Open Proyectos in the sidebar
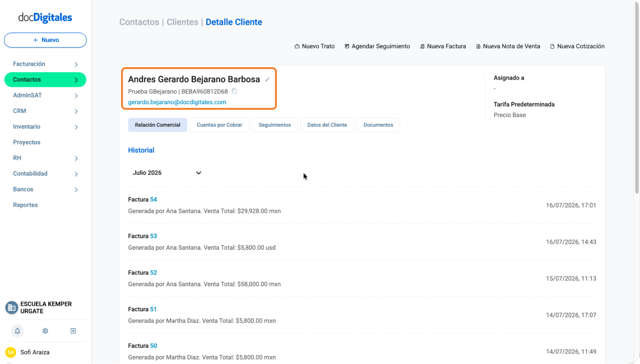 click(26, 142)
